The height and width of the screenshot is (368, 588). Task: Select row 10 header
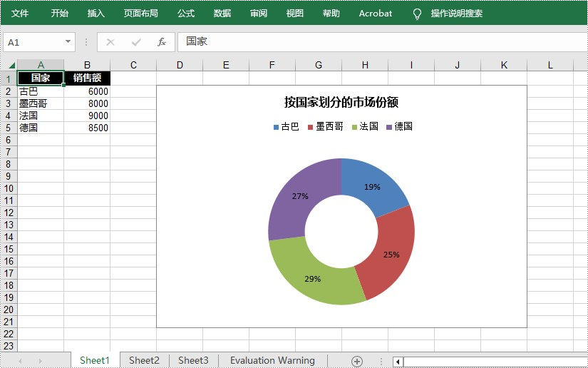9,188
